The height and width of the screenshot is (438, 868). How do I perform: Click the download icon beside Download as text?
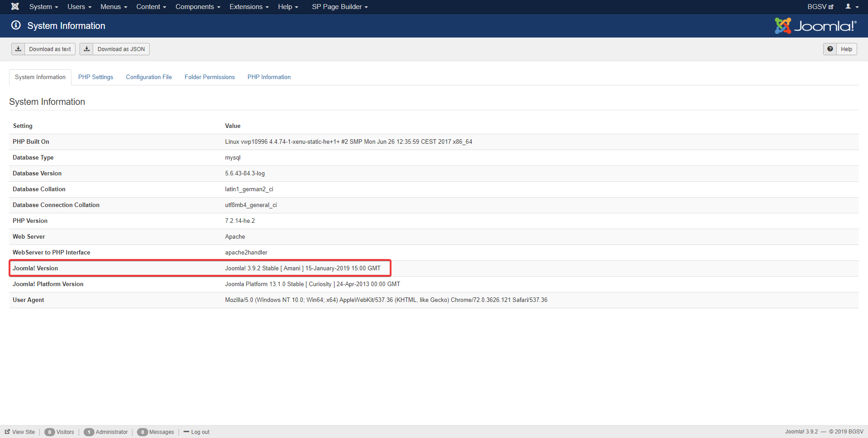pyautogui.click(x=18, y=49)
